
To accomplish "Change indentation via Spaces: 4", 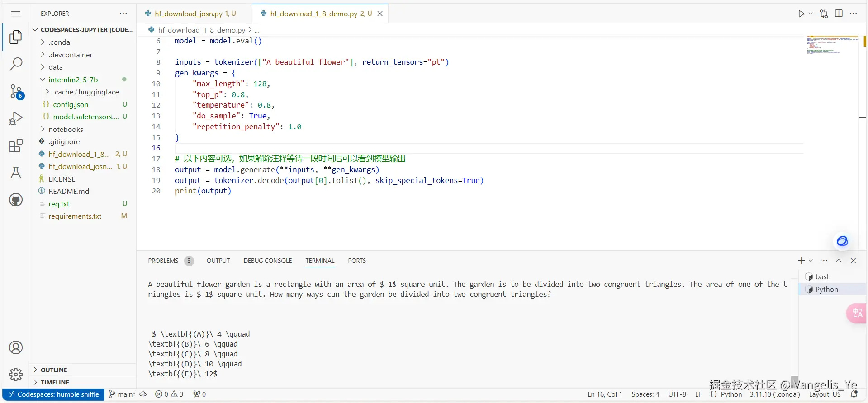I will coord(645,394).
